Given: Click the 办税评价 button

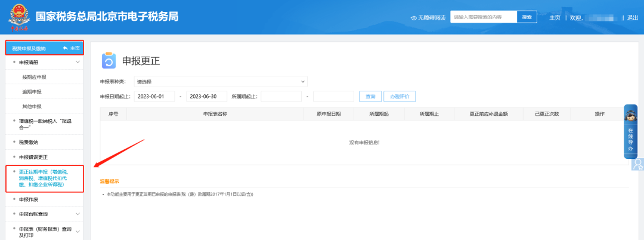Looking at the screenshot, I should [399, 96].
